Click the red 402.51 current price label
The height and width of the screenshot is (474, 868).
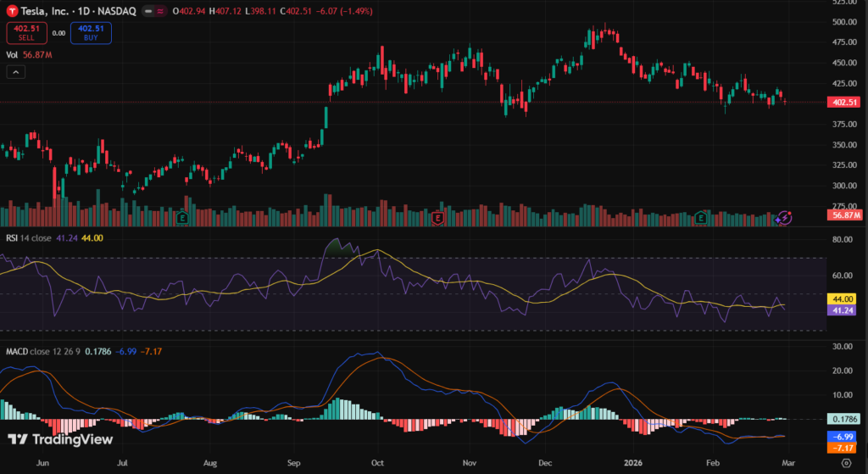pyautogui.click(x=844, y=102)
